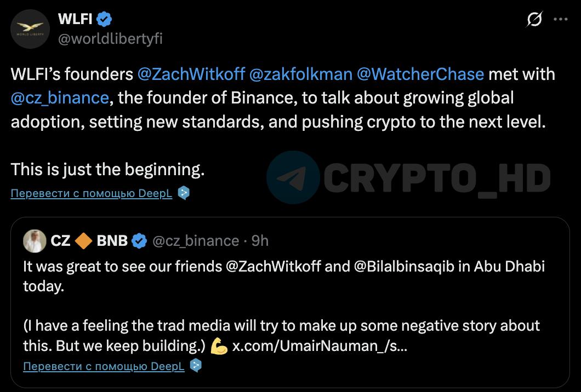Click the @cz_binance mention in WLFI post
The width and height of the screenshot is (581, 392).
click(x=60, y=97)
